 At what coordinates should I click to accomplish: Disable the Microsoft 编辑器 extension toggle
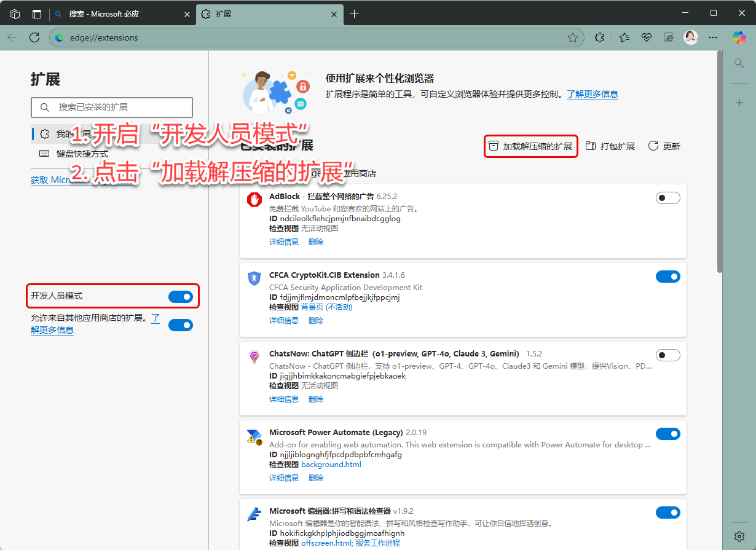(x=668, y=513)
